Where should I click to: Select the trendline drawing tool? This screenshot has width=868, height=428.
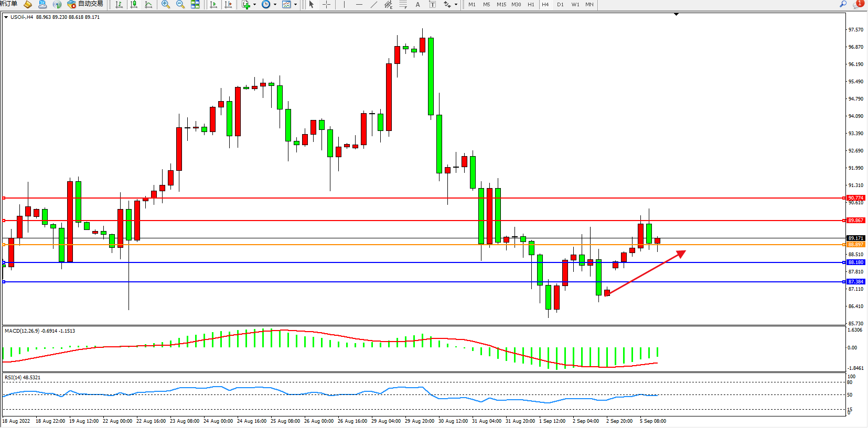373,4
